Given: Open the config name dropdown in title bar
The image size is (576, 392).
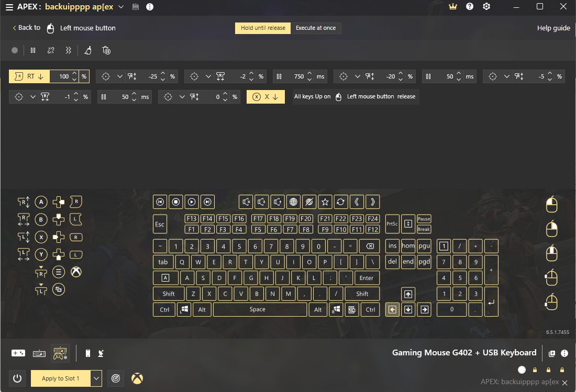Looking at the screenshot, I should pos(121,7).
